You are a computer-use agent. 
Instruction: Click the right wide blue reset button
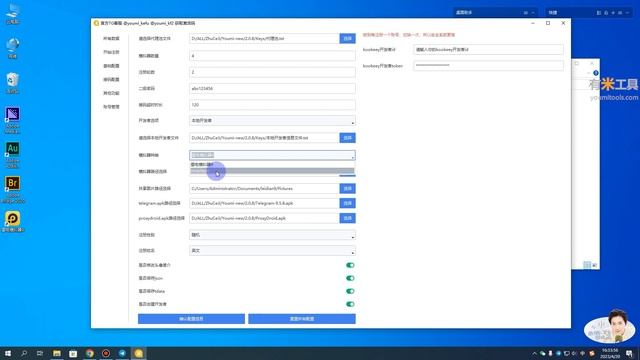pyautogui.click(x=302, y=319)
